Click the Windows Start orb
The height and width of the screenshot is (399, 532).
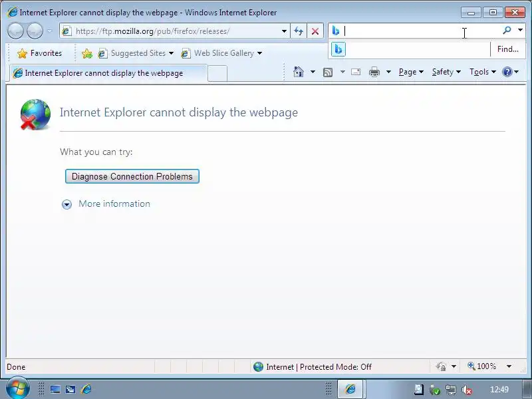(x=17, y=388)
